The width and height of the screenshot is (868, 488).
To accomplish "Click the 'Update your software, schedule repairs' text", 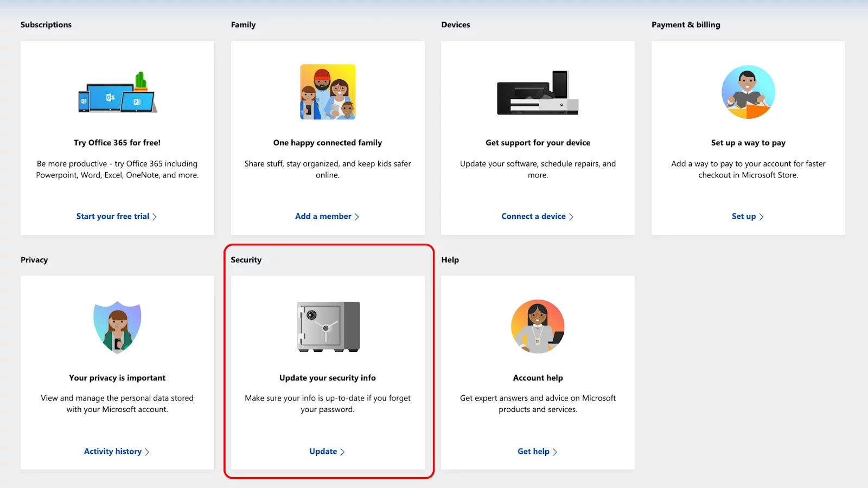I will 538,169.
